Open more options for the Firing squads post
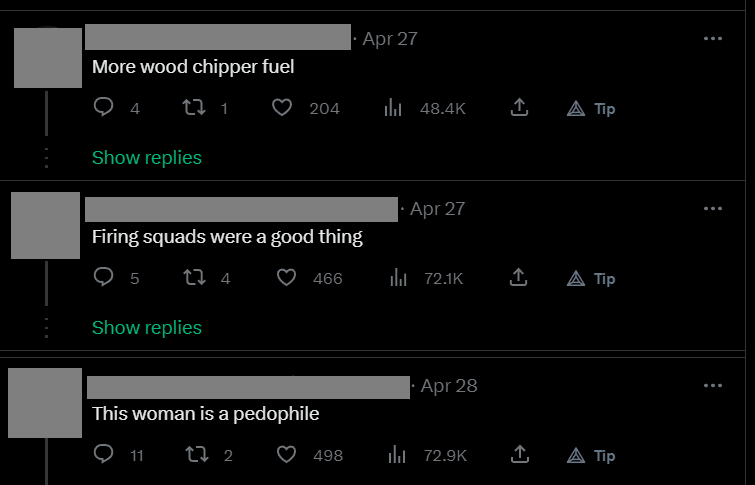This screenshot has height=485, width=755. (x=713, y=209)
